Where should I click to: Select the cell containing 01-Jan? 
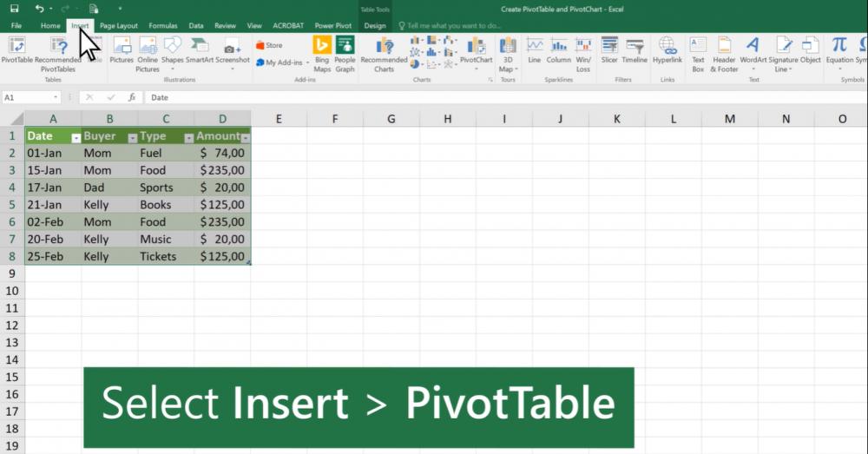pos(53,153)
